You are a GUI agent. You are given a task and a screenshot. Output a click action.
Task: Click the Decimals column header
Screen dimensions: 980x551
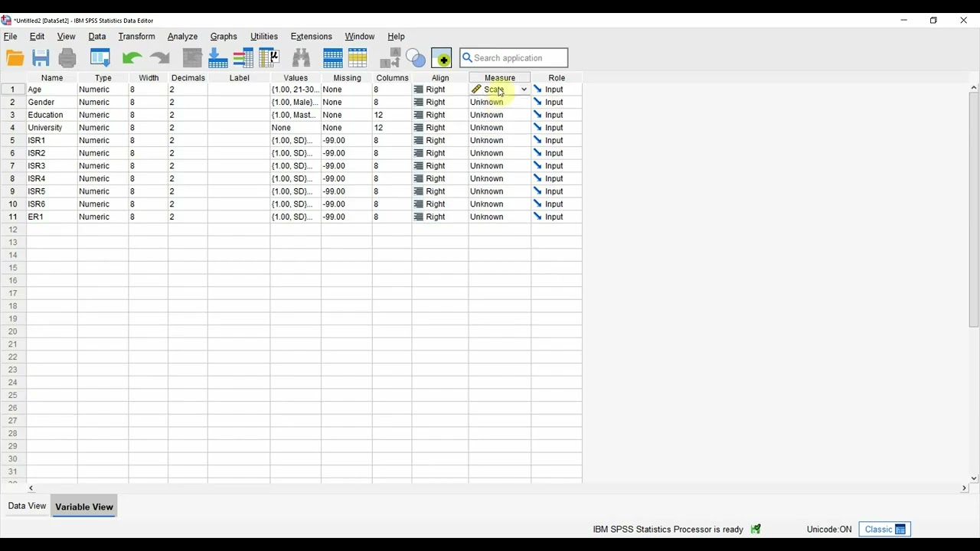[188, 78]
